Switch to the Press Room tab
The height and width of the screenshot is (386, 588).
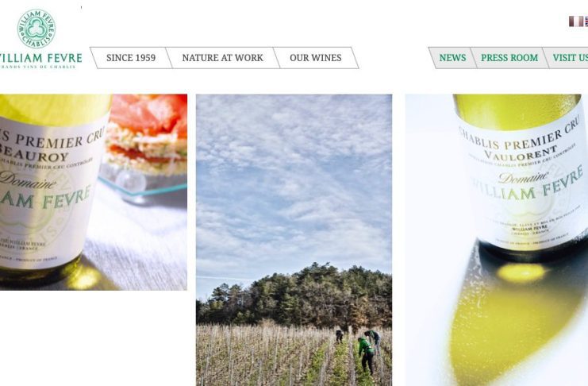509,58
